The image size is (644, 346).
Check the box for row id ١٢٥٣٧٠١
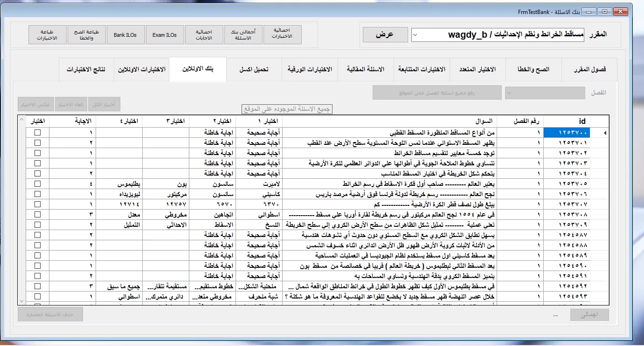tap(38, 142)
